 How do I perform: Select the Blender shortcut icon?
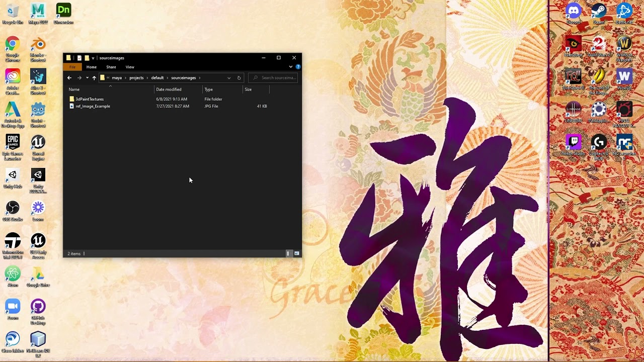tap(38, 50)
